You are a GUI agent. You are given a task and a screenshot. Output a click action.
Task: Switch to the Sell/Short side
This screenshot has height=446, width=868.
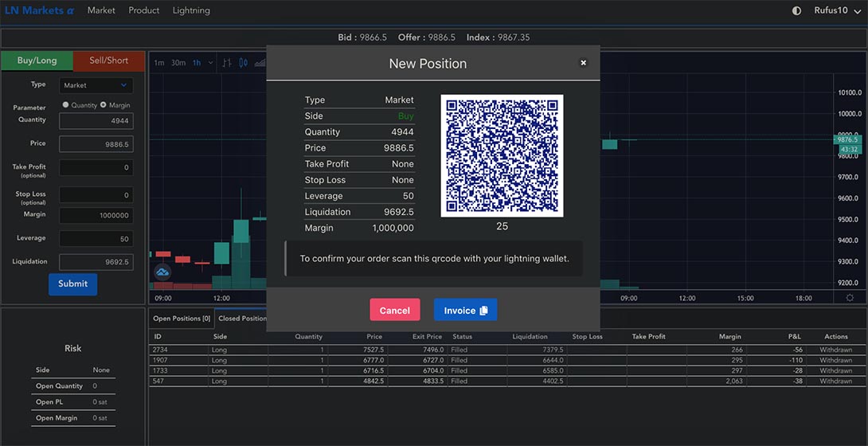pos(109,61)
